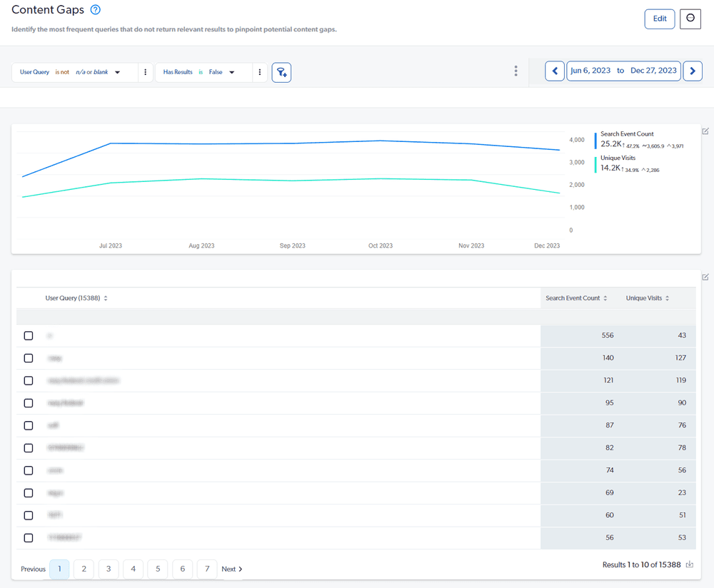Image resolution: width=714 pixels, height=588 pixels.
Task: Expand the Has Results filter dropdown
Action: 232,72
